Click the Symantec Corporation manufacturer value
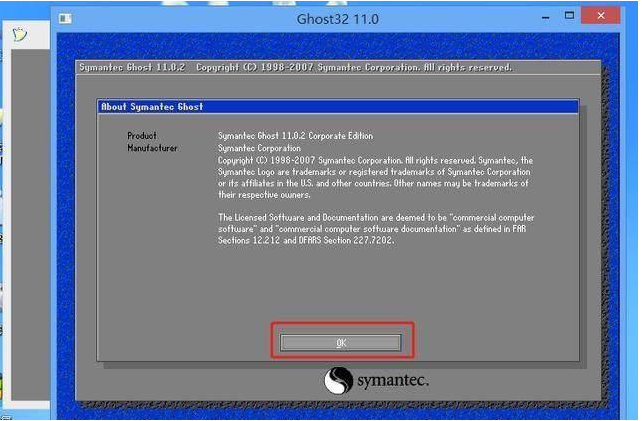The width and height of the screenshot is (642, 421). (259, 148)
